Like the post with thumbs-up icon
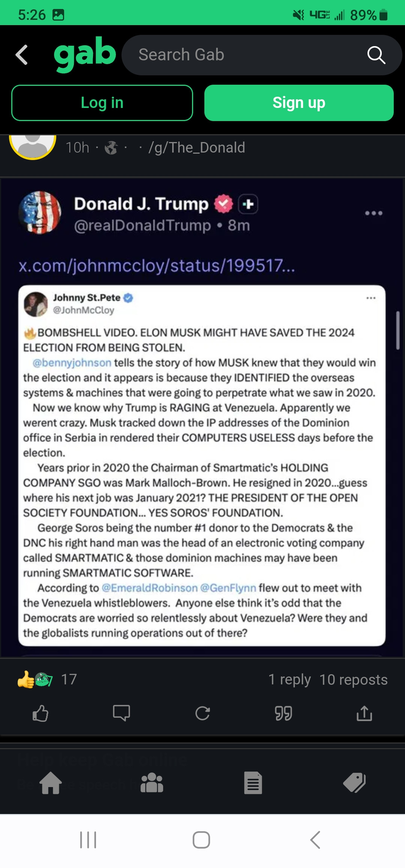405x868 pixels. pos(40,713)
